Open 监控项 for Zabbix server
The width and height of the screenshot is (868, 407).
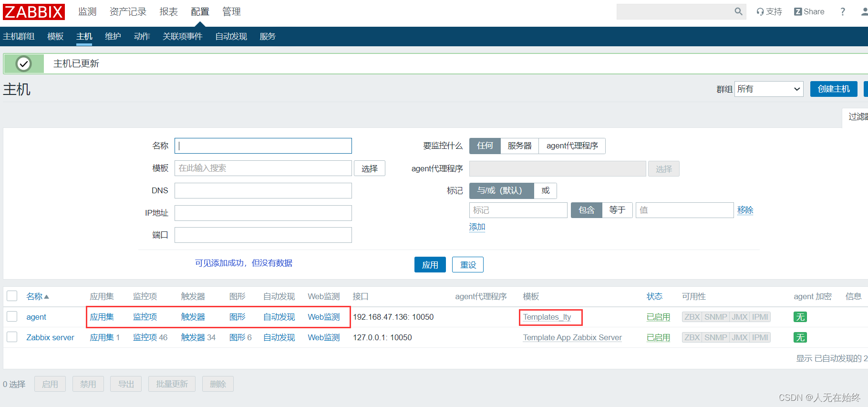[145, 337]
